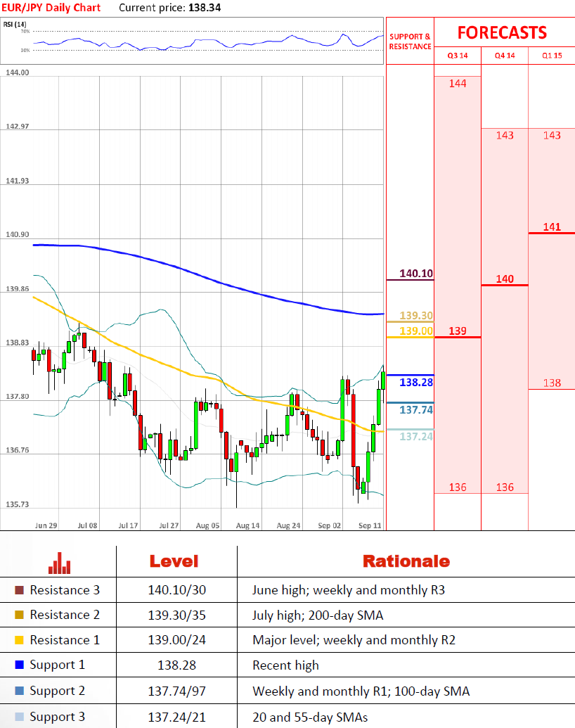Select the Support 3 row label

(x=57, y=716)
